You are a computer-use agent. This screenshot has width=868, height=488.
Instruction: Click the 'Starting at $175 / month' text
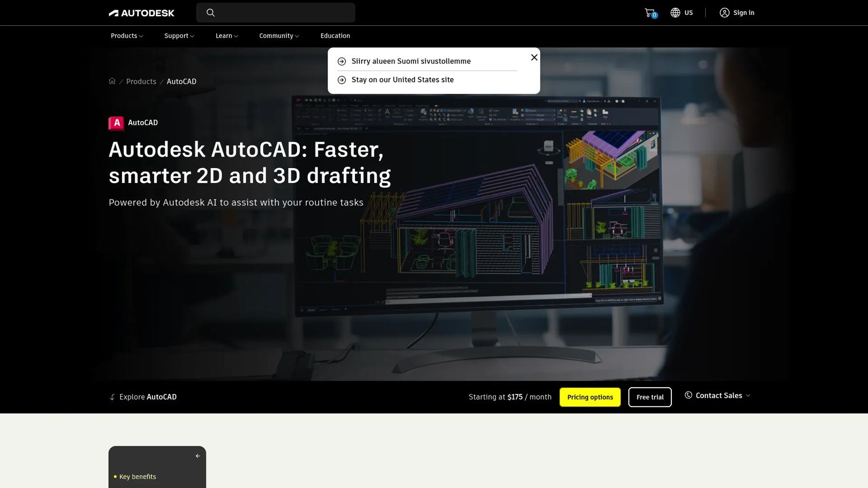510,397
